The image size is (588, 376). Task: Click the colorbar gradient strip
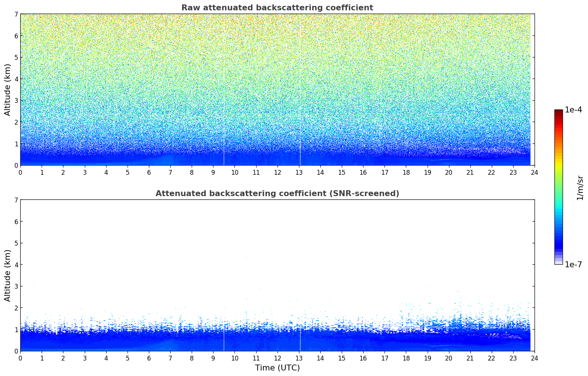pos(559,187)
